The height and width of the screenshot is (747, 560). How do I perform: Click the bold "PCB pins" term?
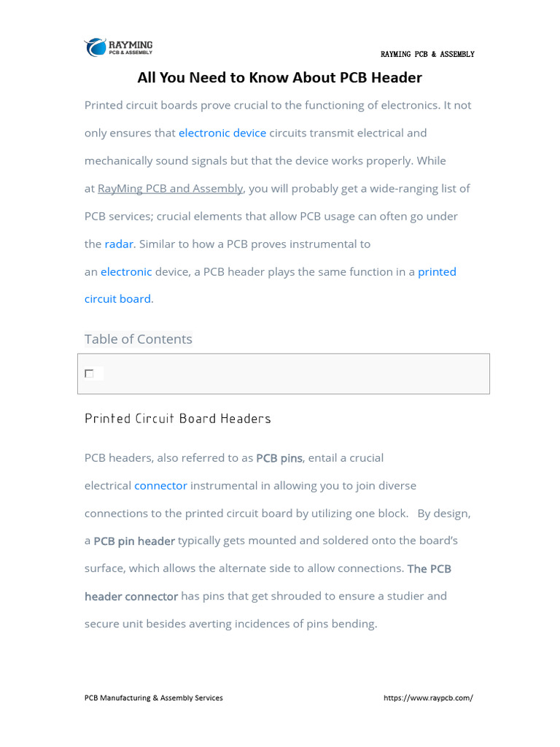[x=279, y=458]
